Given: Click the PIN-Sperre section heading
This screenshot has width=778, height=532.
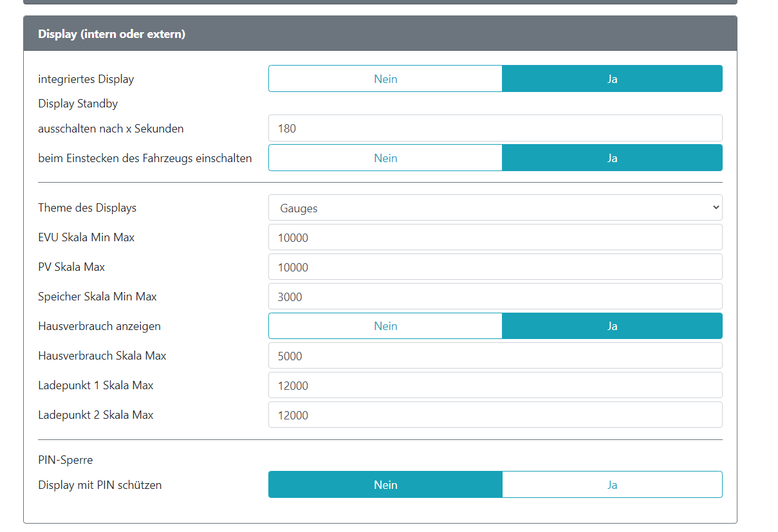Looking at the screenshot, I should [66, 461].
